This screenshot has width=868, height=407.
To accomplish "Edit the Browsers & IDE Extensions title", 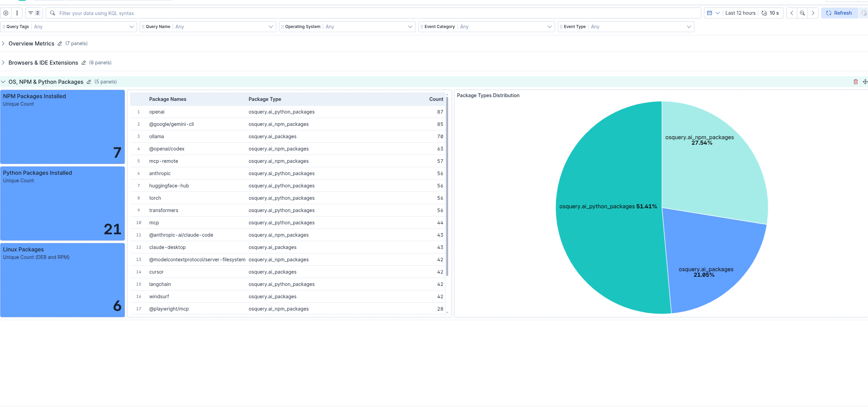I will click(x=84, y=63).
